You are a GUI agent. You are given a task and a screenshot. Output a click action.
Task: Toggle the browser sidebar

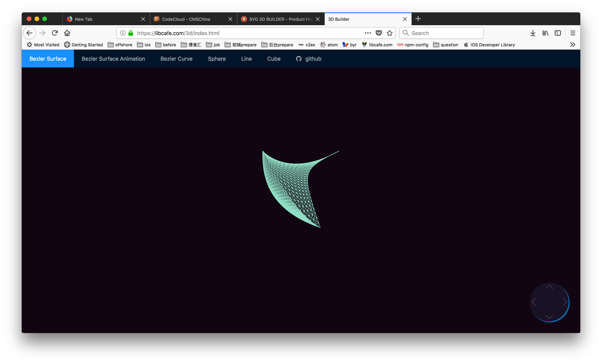point(558,33)
